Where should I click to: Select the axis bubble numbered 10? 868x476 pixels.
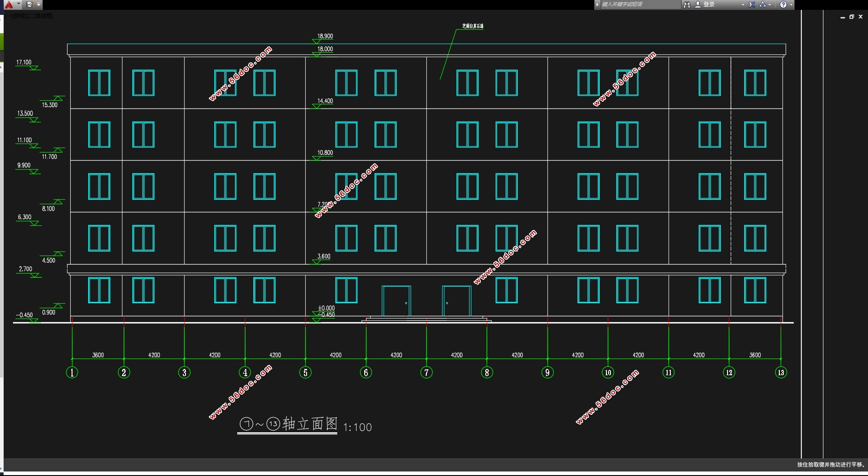(x=608, y=373)
